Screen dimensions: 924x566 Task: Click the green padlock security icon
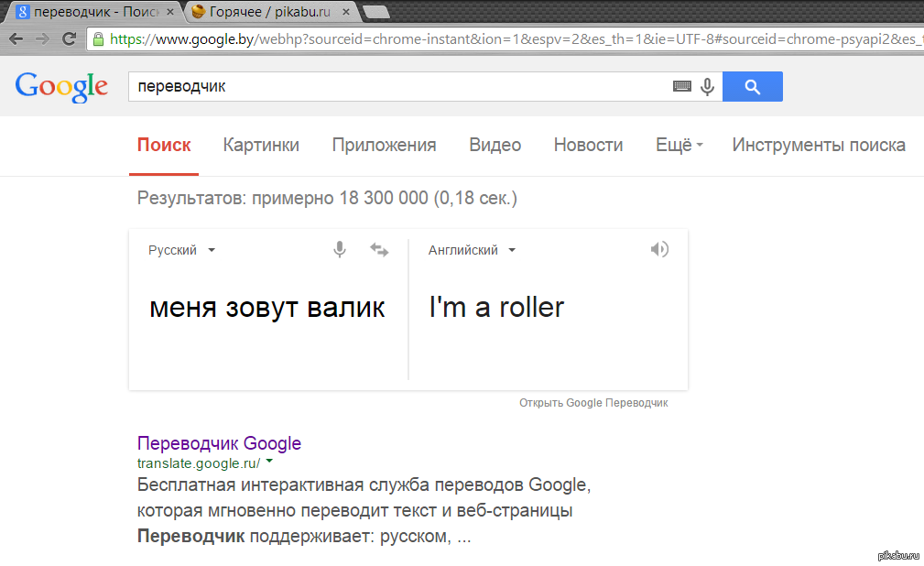point(98,38)
